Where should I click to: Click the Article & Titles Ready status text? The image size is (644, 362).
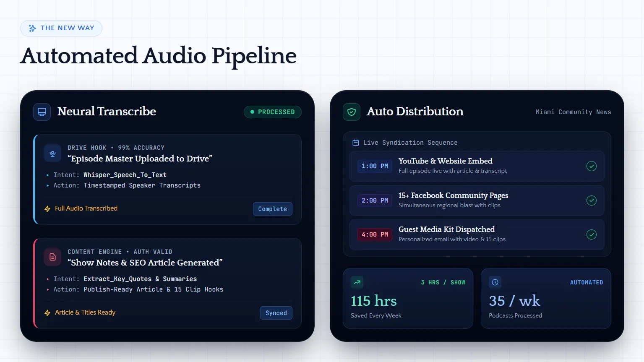(85, 313)
